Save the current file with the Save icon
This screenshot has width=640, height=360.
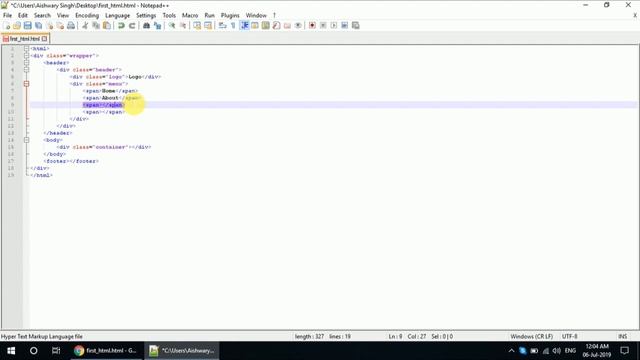click(x=27, y=26)
